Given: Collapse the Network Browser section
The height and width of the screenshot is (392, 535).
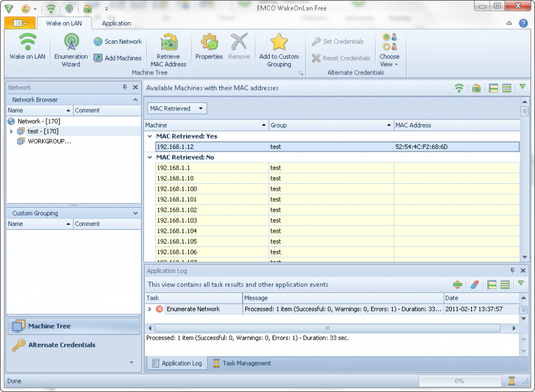Looking at the screenshot, I should pos(135,100).
